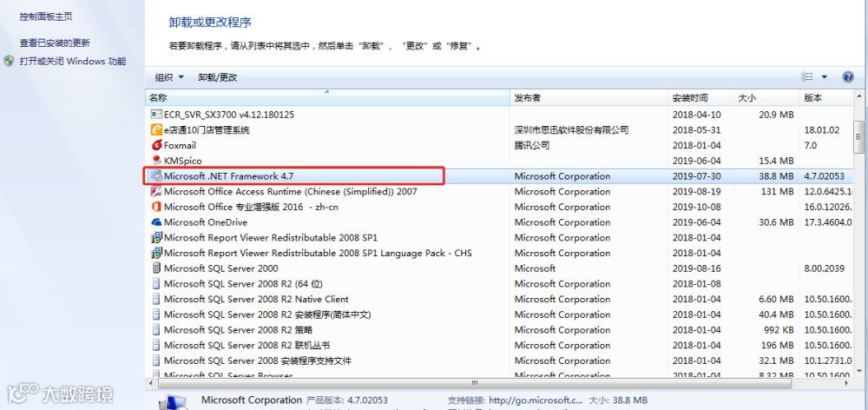This screenshot has height=410, width=868.
Task: Select e店通10门店管理系统 name text
Action: point(207,130)
